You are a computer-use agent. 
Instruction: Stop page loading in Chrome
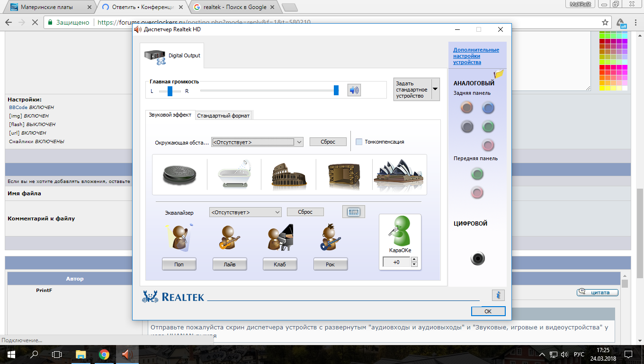coord(36,22)
